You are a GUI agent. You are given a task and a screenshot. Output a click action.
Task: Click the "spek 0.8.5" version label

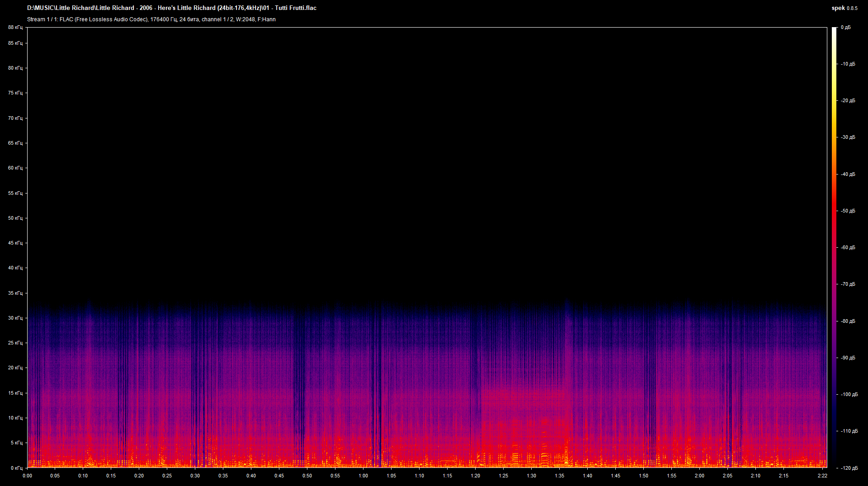tap(844, 8)
